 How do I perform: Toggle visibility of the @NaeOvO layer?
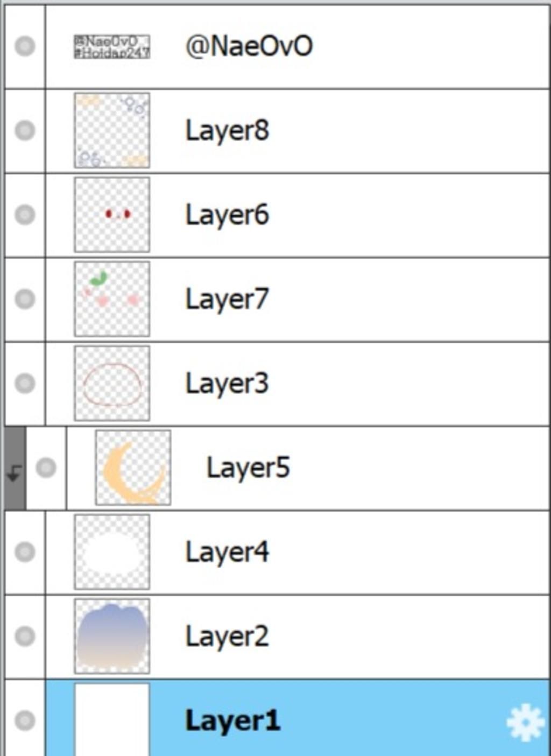pyautogui.click(x=25, y=46)
